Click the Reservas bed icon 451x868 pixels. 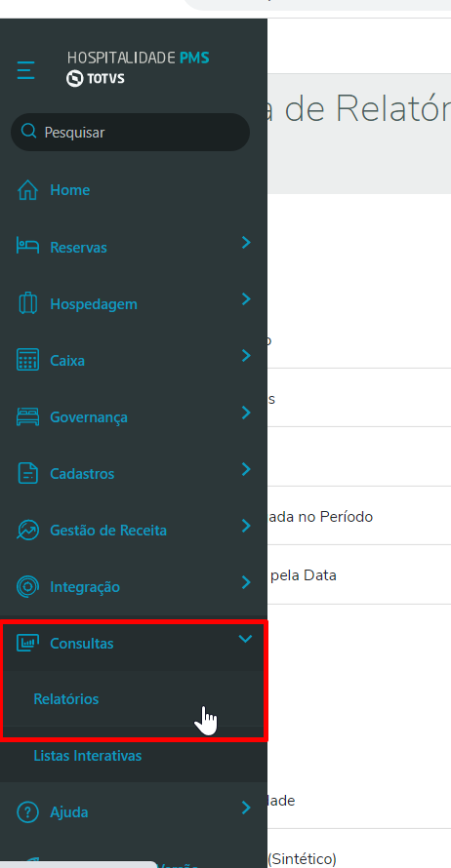click(27, 247)
